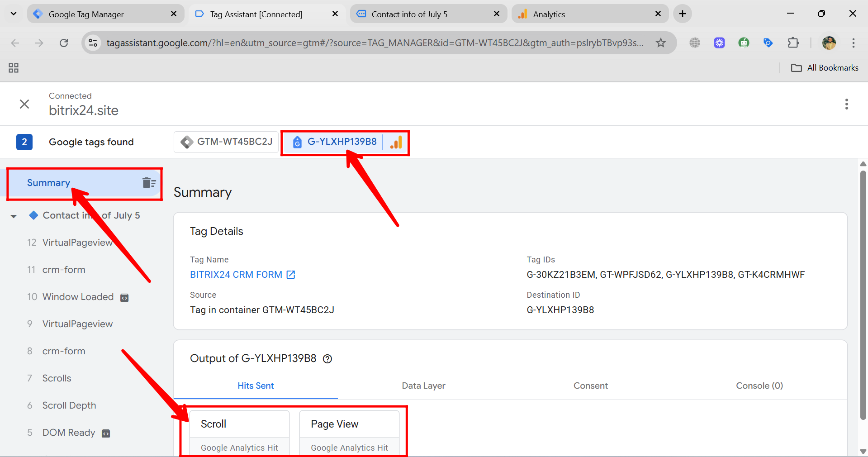Click the Destination ID value G-YLXHP139B8
Viewport: 868px width, 457px height.
pyautogui.click(x=560, y=310)
